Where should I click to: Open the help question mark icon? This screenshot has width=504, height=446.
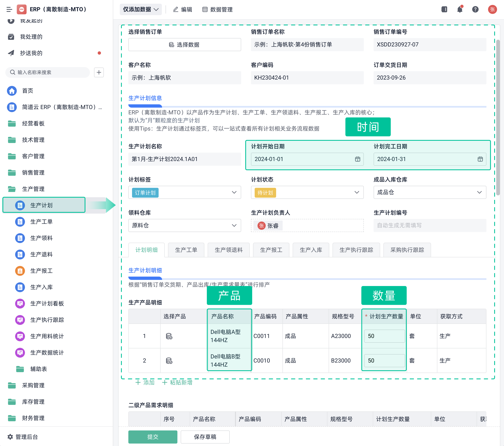tap(475, 9)
